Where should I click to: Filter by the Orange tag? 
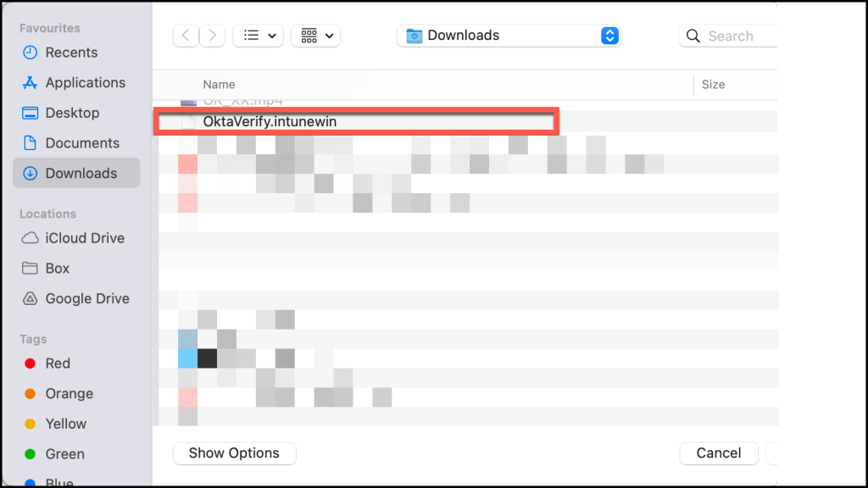(69, 394)
